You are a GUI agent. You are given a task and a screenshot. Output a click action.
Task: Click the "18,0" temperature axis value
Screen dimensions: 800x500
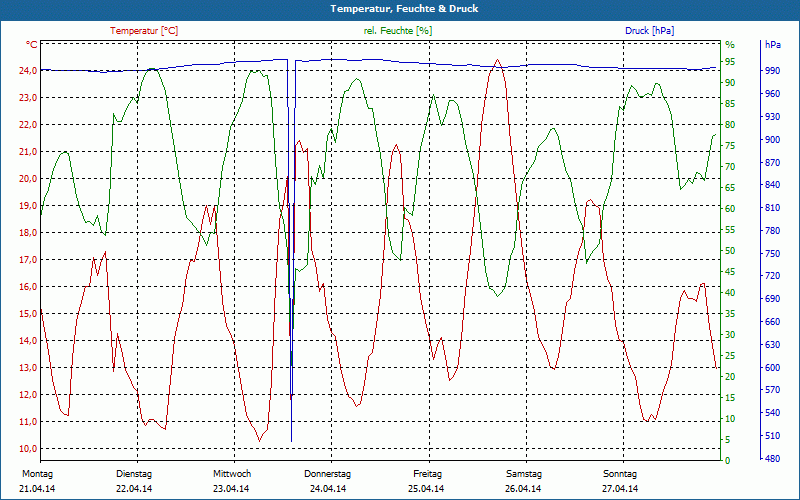coord(28,233)
